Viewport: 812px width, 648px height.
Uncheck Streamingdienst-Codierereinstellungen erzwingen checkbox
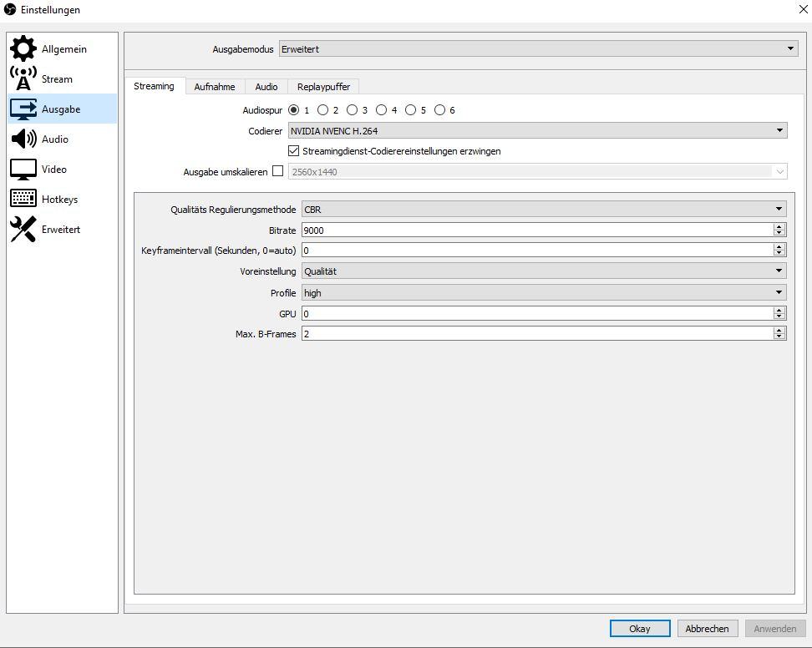click(293, 150)
